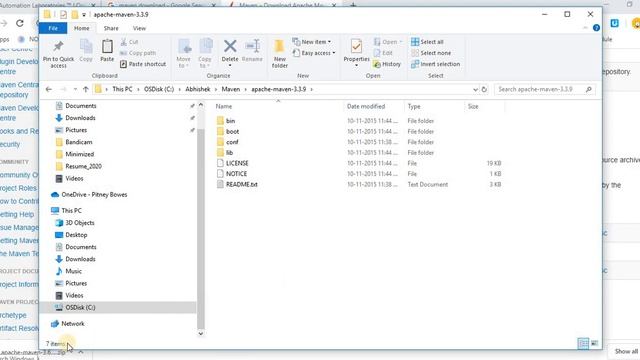640x360 pixels.
Task: Select the boot folder
Action: 232,131
